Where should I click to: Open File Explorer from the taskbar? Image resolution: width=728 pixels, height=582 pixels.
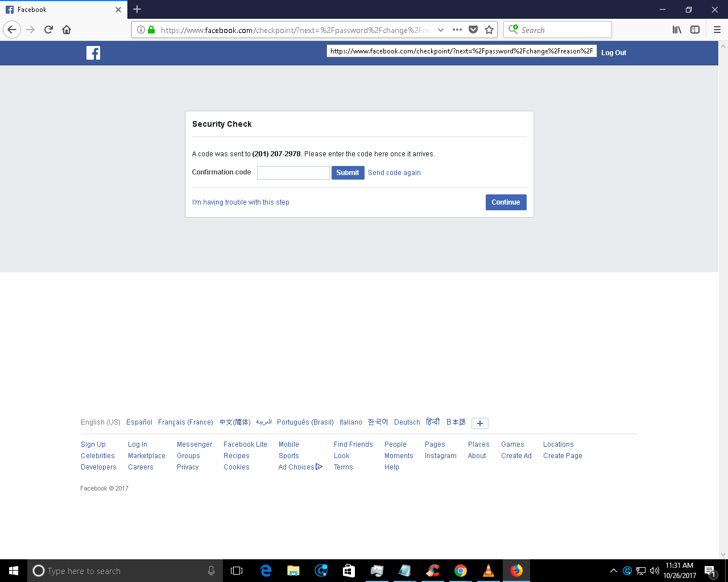pyautogui.click(x=293, y=571)
